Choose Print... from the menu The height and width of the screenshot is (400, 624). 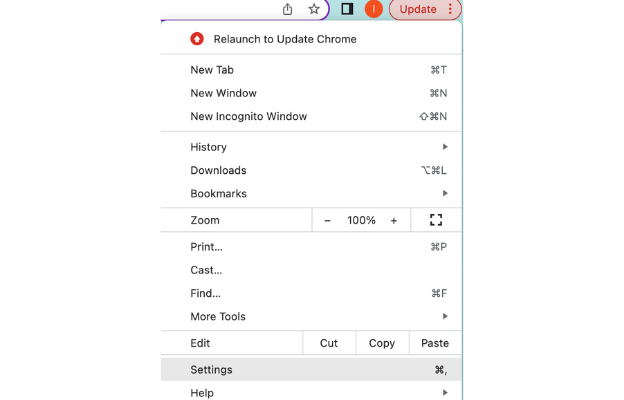(311, 247)
